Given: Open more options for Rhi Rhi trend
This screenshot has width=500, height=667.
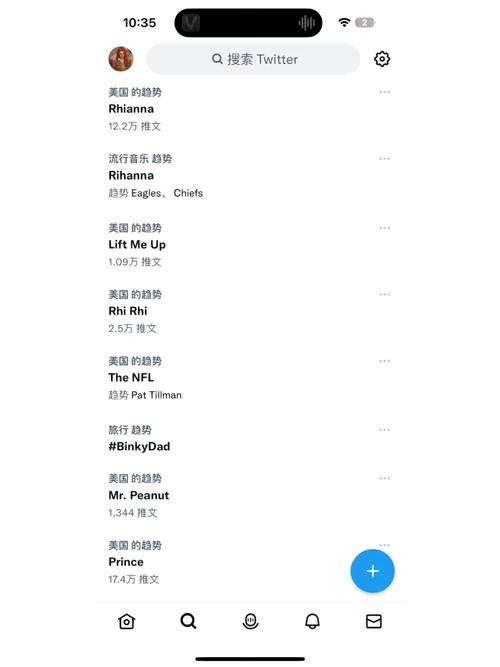Looking at the screenshot, I should (x=384, y=294).
